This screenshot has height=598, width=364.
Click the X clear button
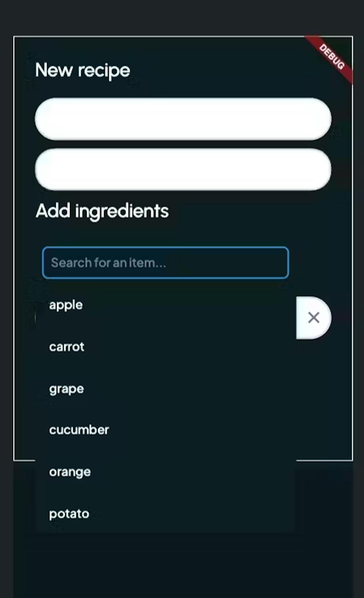[x=313, y=318]
